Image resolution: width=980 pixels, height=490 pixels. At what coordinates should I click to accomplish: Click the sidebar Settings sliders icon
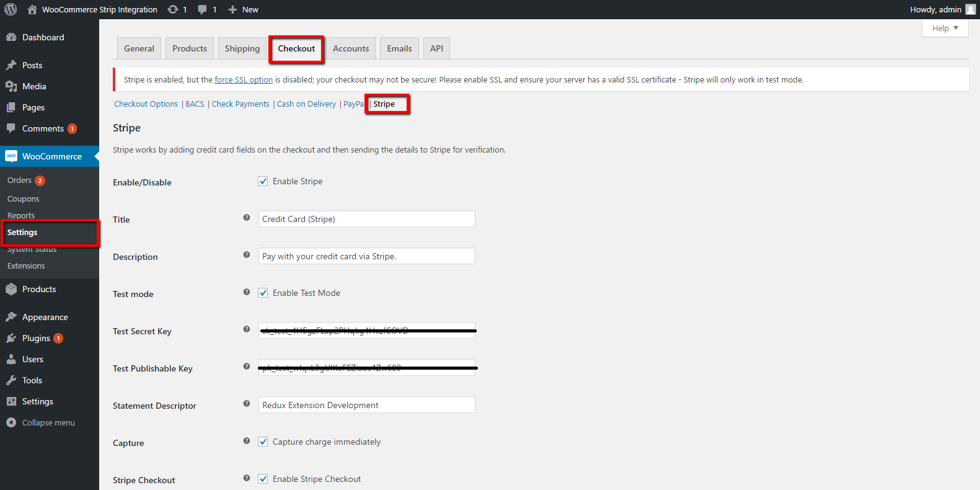[11, 401]
